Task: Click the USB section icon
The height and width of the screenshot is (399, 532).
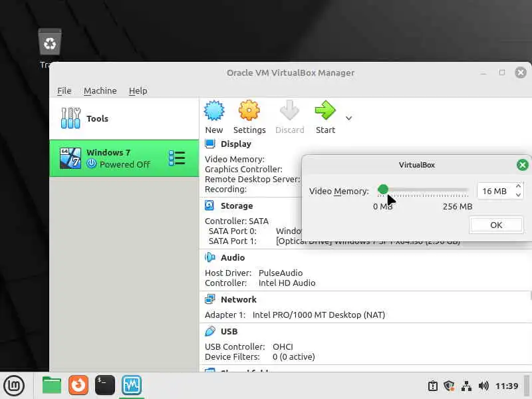Action: coord(210,331)
